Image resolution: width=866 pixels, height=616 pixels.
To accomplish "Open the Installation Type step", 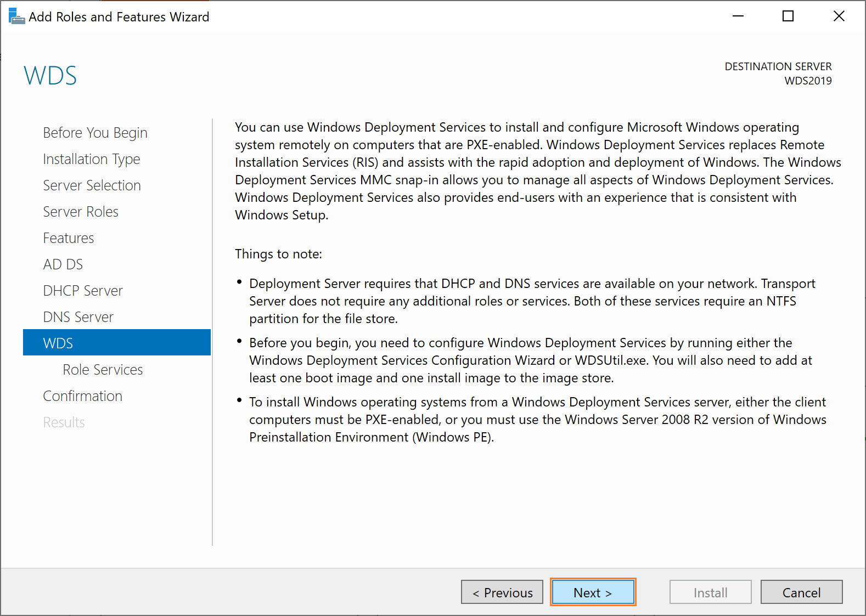I will click(x=92, y=159).
